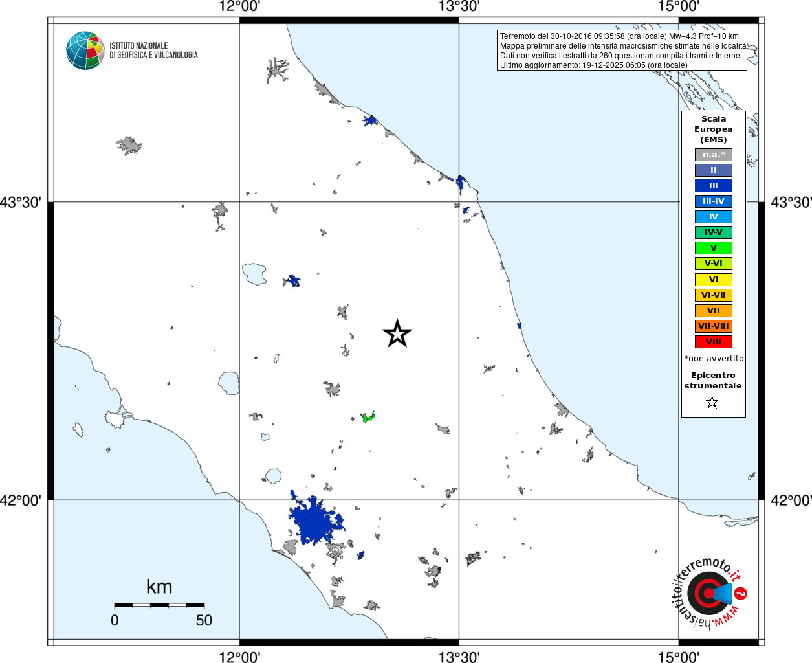812x663 pixels.
Task: Click the km scale bar
Action: 159,605
